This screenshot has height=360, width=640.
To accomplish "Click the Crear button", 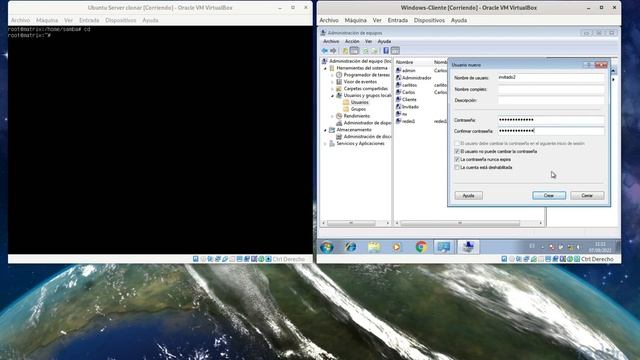I will coord(549,196).
